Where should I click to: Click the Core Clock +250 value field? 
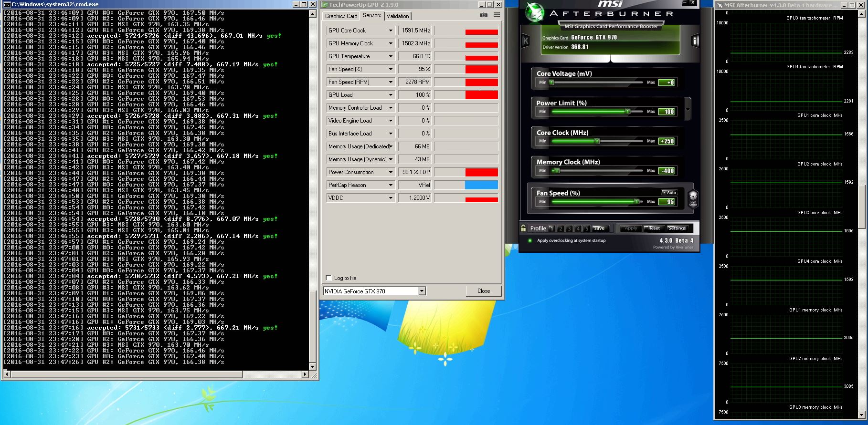point(667,141)
